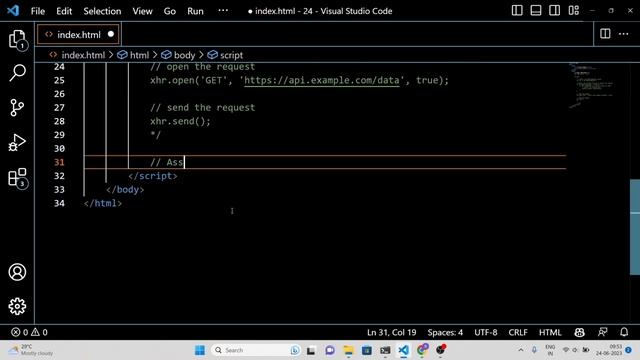Screen dimensions: 640x360
Task: Click the taskbar Search box
Action: click(256, 350)
